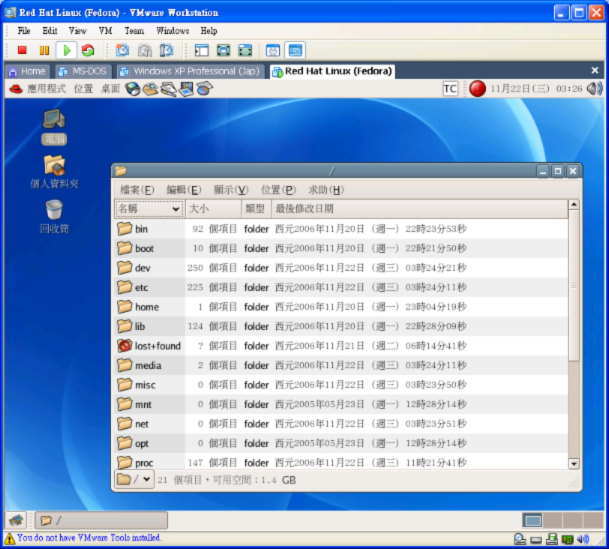Click the scroll-down arrow of file list
This screenshot has width=609, height=549.
click(x=574, y=464)
